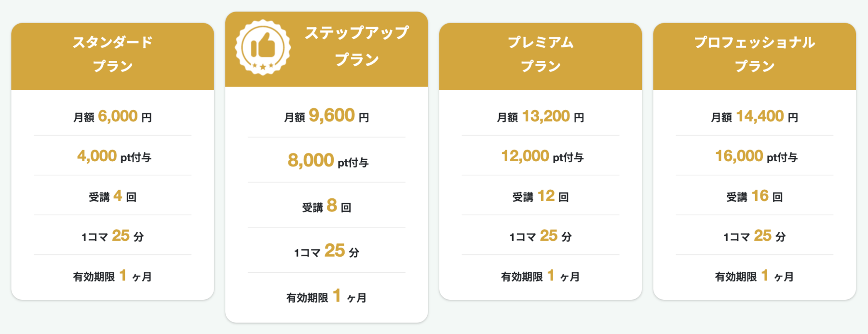868x334 pixels.
Task: Select the ステップアップ プラン header
Action: (x=326, y=49)
